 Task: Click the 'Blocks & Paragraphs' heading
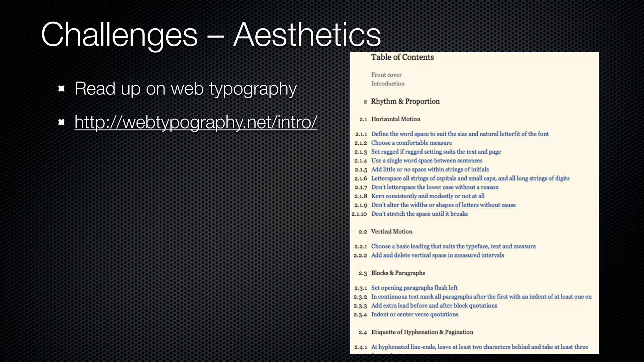tap(398, 273)
